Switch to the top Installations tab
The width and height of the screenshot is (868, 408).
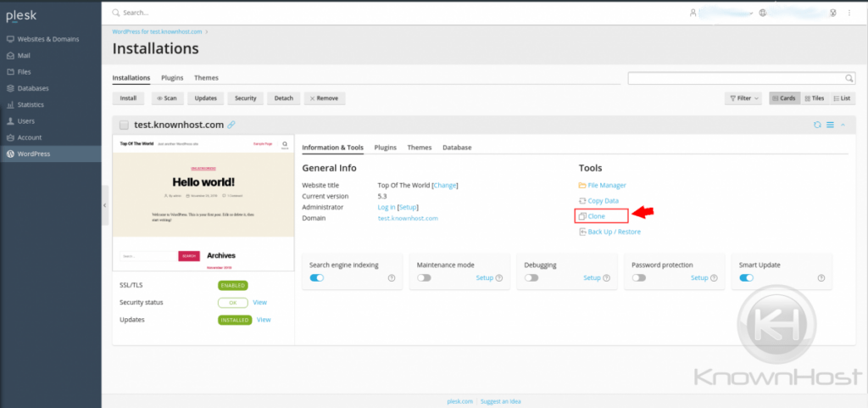(131, 78)
